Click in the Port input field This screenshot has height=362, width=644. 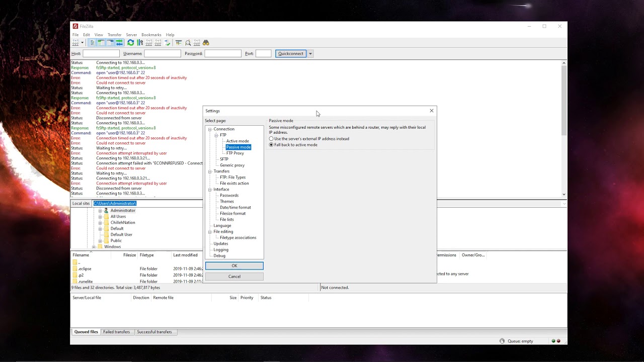click(264, 53)
